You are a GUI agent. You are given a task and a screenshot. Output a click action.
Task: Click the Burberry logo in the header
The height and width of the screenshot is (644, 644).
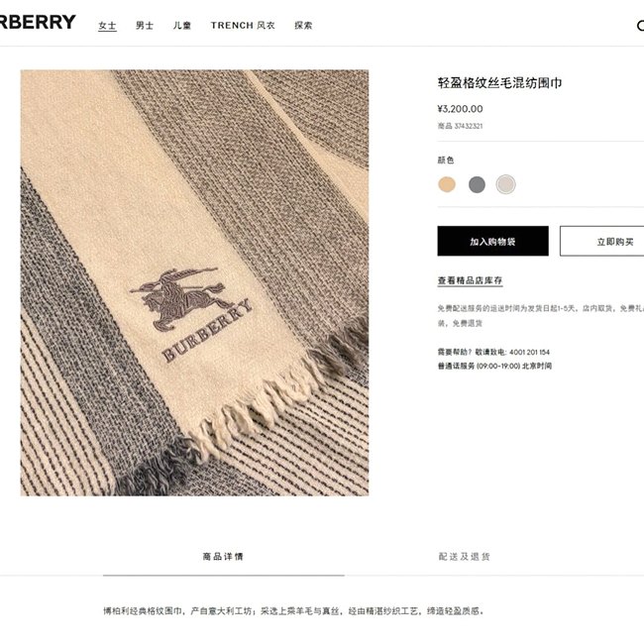(x=38, y=22)
